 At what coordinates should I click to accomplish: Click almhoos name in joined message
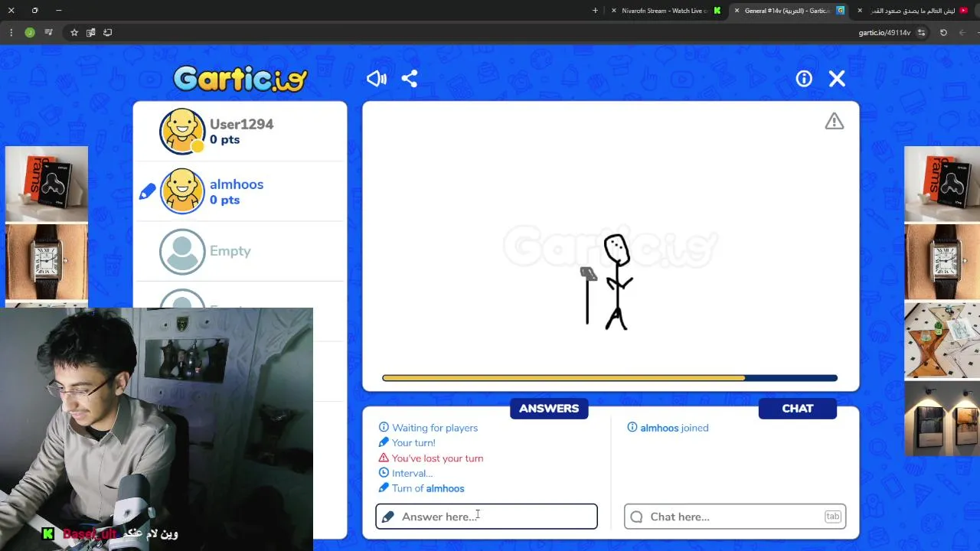click(x=659, y=428)
